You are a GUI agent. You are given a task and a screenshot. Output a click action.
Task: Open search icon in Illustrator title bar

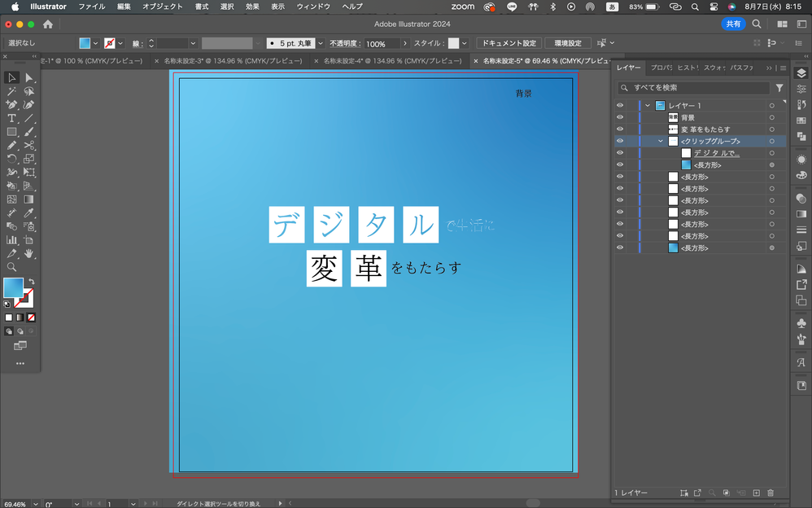pos(757,24)
